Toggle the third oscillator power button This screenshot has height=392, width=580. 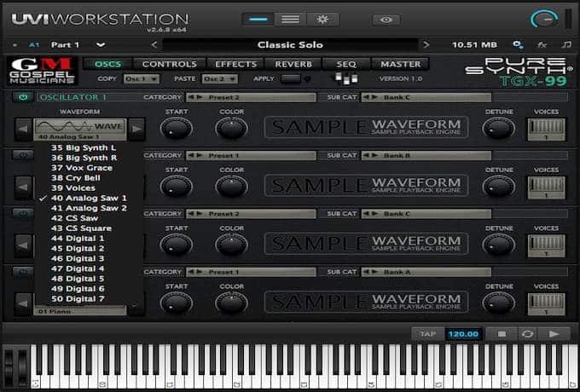23,214
